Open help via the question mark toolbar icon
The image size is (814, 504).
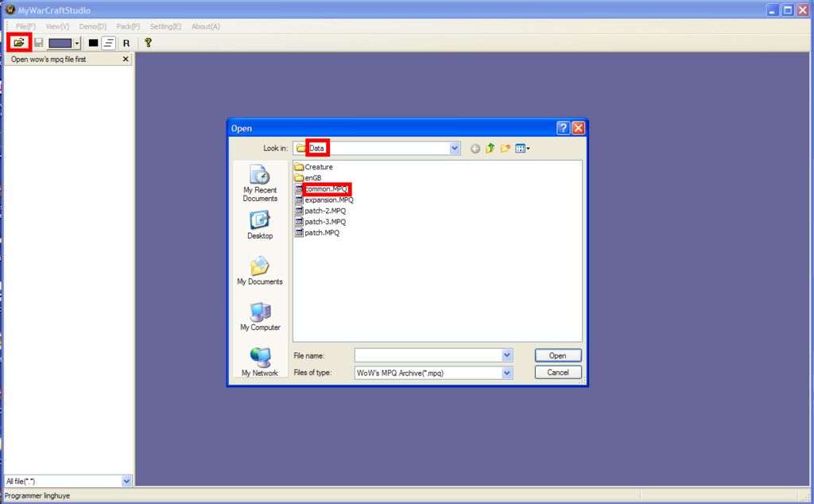click(149, 43)
